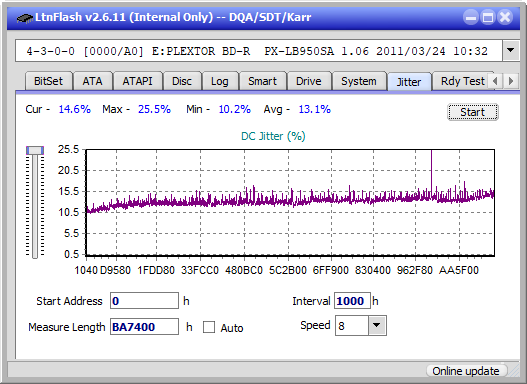Open the Rdy Test tab
Viewport: 527px width, 384px height.
click(x=462, y=81)
